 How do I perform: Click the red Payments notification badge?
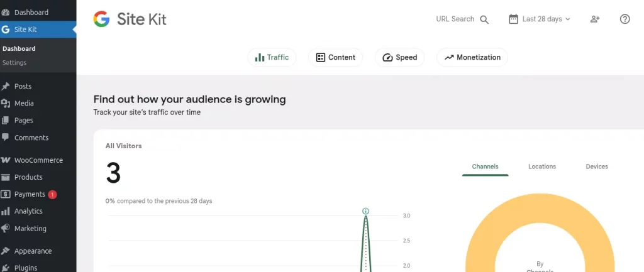[52, 195]
